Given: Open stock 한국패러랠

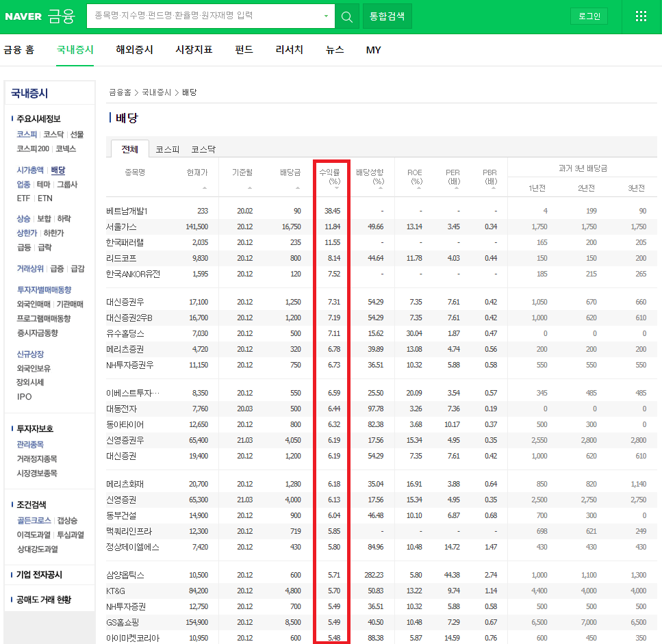Looking at the screenshot, I should pyautogui.click(x=125, y=243).
